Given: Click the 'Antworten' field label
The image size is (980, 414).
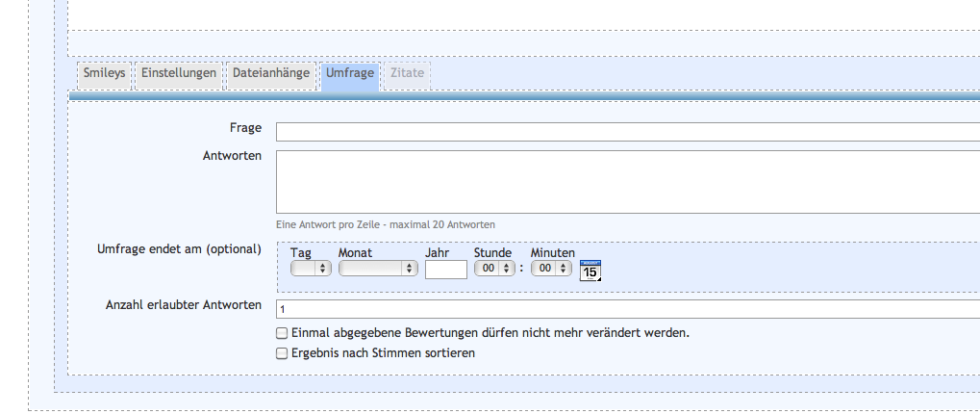Looking at the screenshot, I should pyautogui.click(x=232, y=155).
